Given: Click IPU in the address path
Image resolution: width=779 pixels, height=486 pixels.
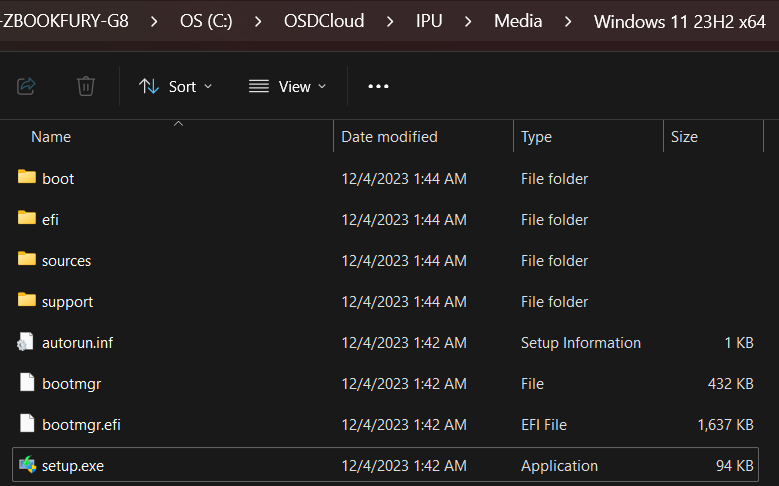Looking at the screenshot, I should pos(431,21).
